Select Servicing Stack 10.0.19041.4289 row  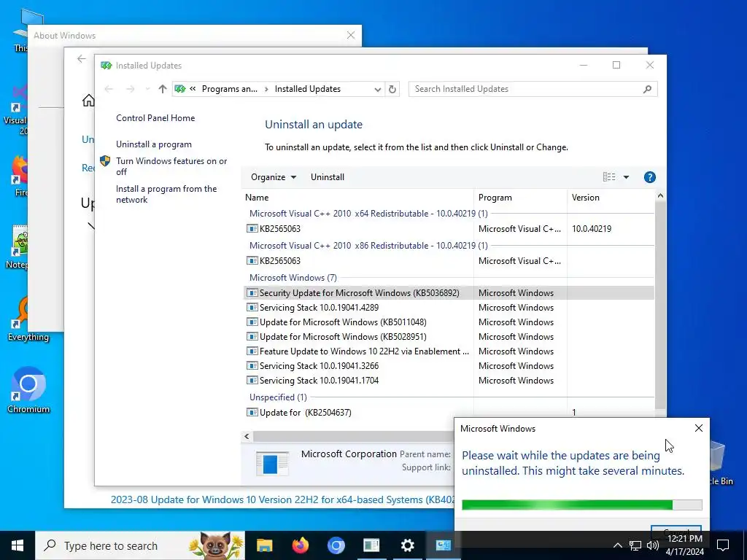pyautogui.click(x=449, y=308)
